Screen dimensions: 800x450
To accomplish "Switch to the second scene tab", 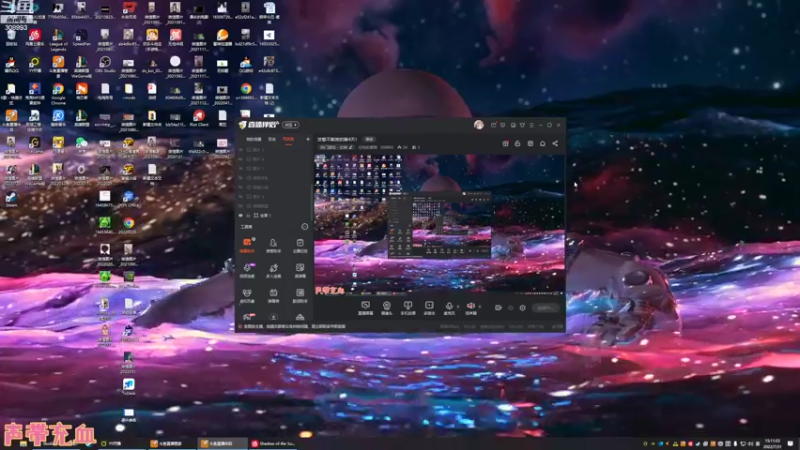I will pos(272,139).
